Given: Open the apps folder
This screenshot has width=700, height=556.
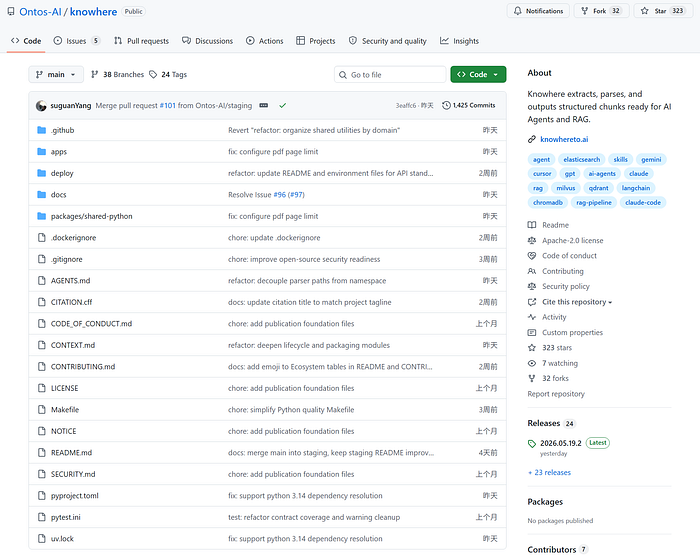Looking at the screenshot, I should click(x=59, y=152).
